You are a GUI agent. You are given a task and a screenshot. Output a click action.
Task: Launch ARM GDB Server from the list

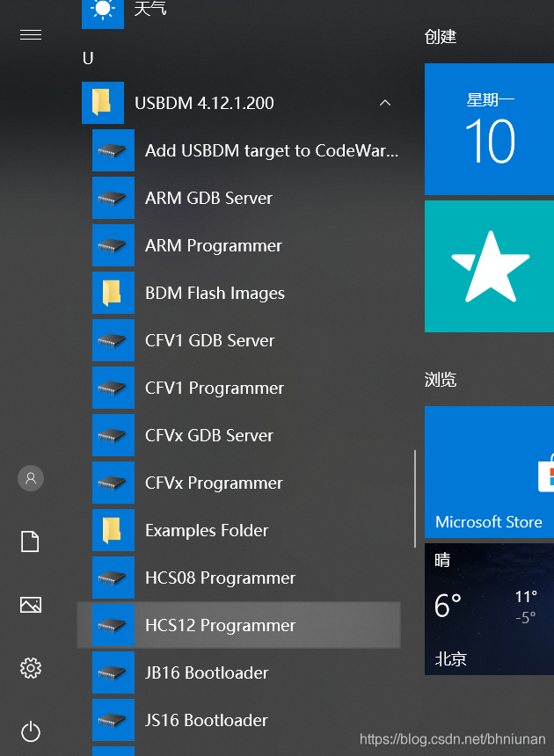tap(208, 198)
